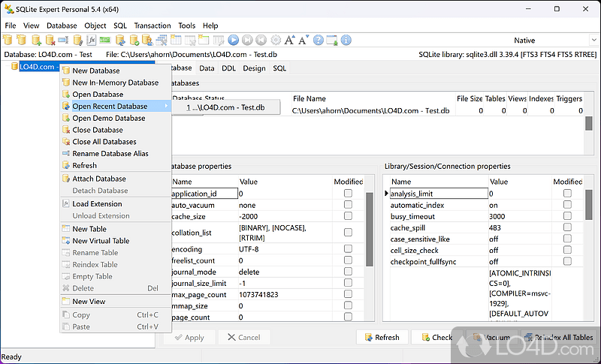The image size is (601, 364).
Task: Open the Transaction menu
Action: click(153, 26)
